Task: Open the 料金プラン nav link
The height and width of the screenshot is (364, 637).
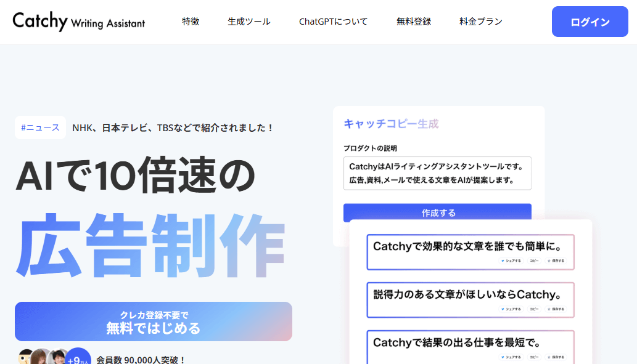Action: pos(480,22)
